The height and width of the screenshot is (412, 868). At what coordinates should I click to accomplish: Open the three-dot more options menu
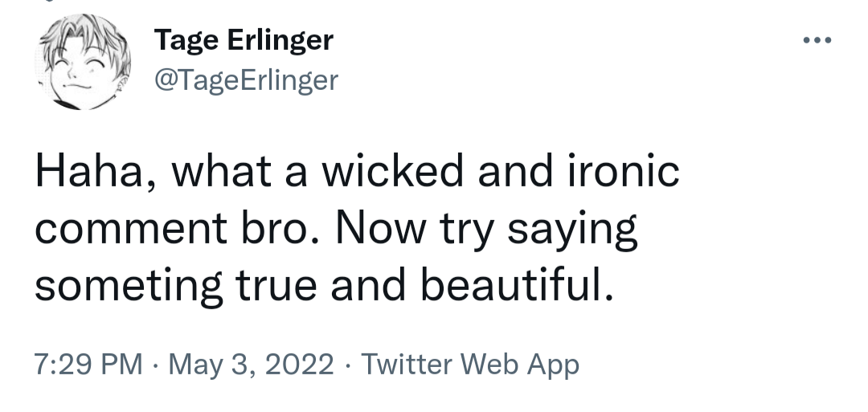(x=817, y=40)
